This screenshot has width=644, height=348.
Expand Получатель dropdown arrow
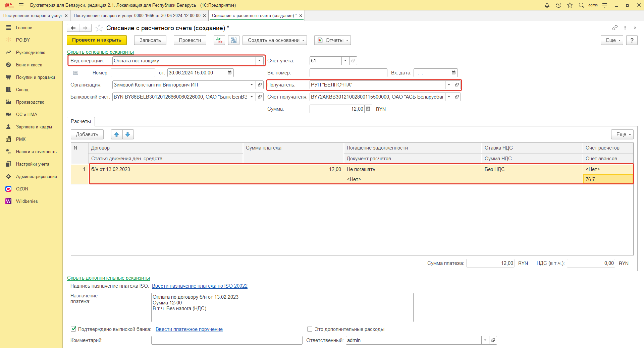(x=449, y=85)
